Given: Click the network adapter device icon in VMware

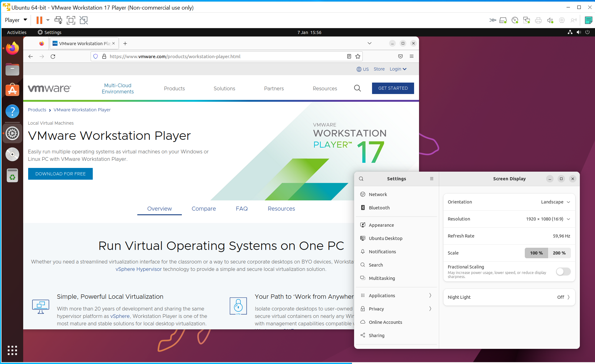Looking at the screenshot, I should coord(526,20).
